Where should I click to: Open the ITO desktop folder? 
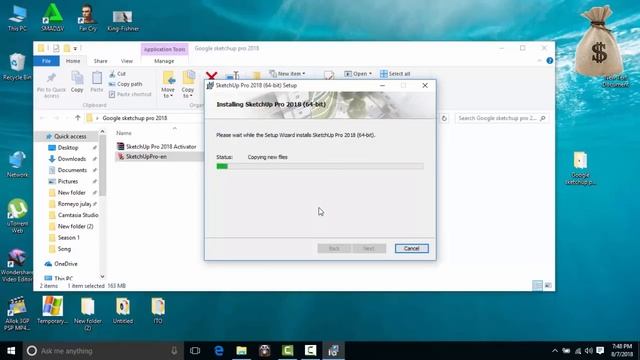coord(158,310)
